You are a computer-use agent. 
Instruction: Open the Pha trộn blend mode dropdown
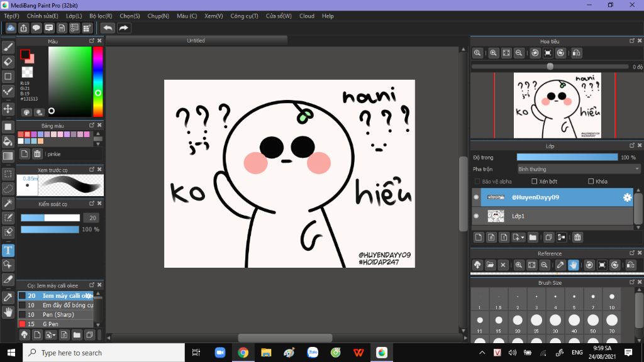pos(578,169)
